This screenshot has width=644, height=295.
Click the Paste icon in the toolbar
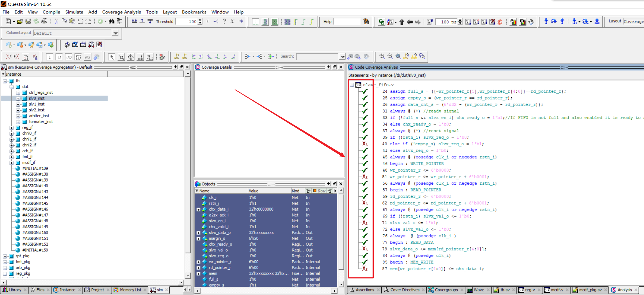[x=72, y=21]
